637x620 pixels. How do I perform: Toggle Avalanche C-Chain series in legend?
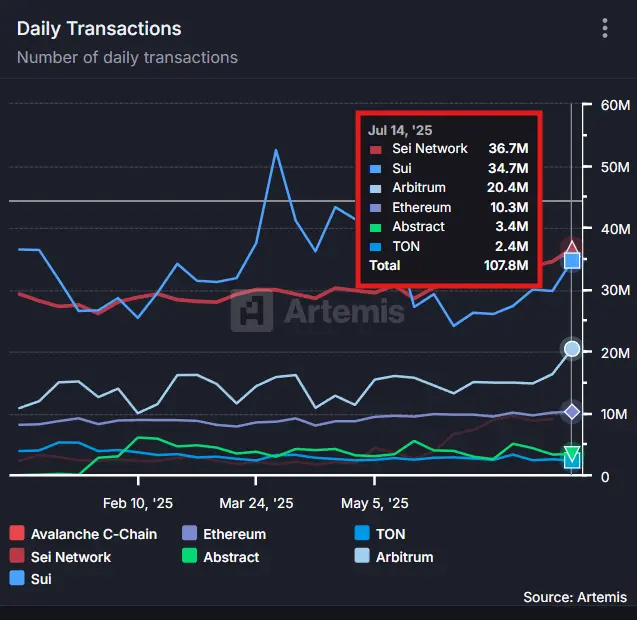(x=83, y=533)
